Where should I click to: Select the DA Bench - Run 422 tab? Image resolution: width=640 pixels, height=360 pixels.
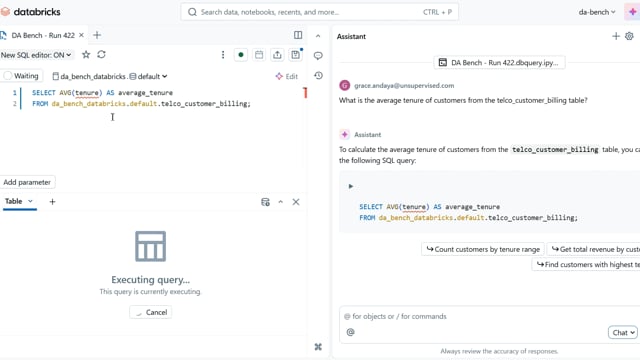click(x=43, y=36)
